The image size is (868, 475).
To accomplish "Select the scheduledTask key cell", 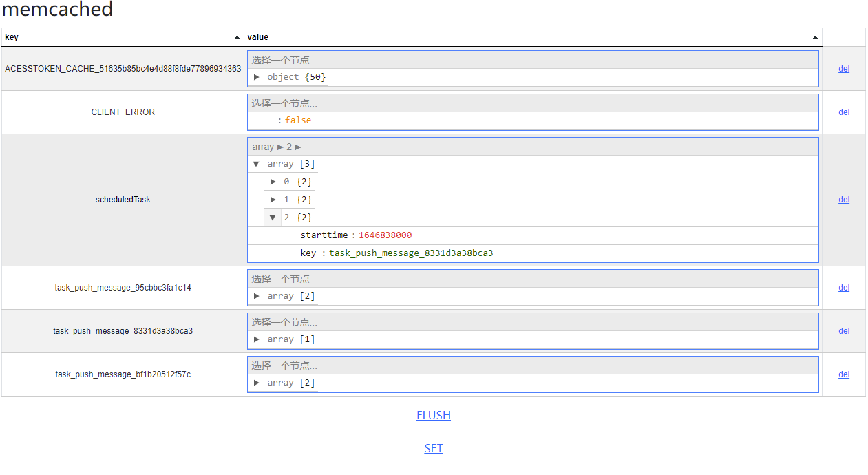I will [x=123, y=200].
